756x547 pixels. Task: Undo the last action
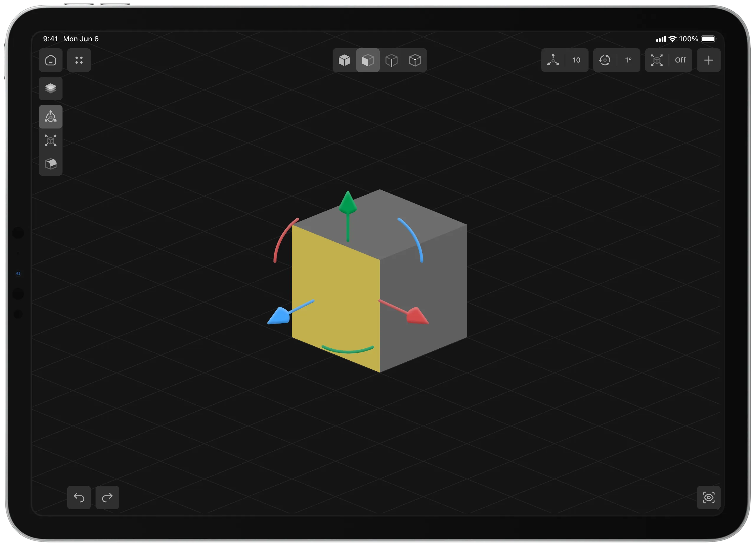[79, 498]
